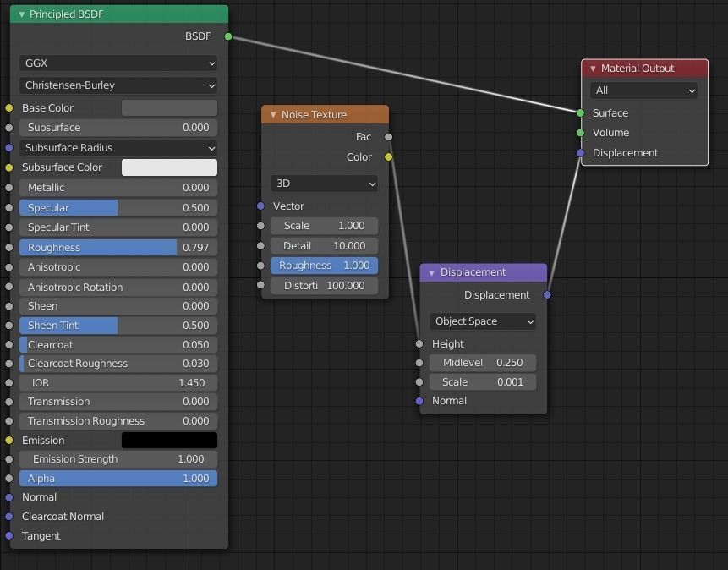Viewport: 728px width, 570px height.
Task: Click the Clearcoat slider
Action: point(118,345)
